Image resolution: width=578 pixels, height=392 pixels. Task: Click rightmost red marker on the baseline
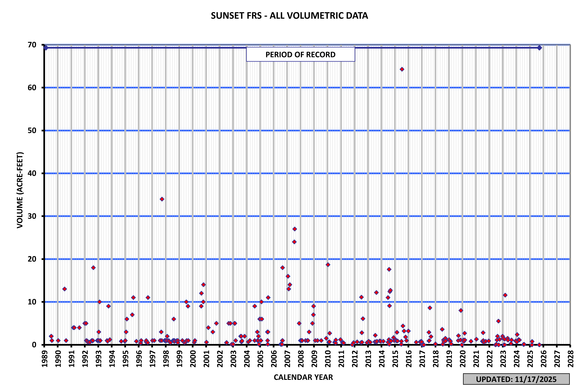(539, 345)
